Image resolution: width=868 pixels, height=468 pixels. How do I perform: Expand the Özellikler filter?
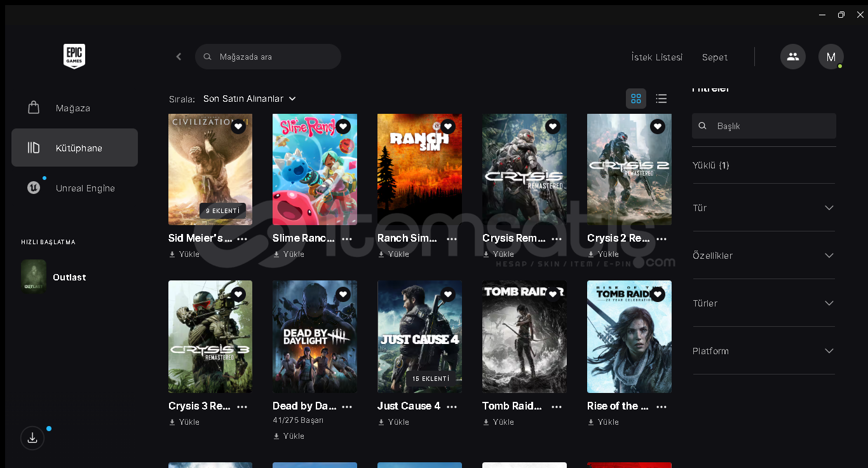(764, 256)
